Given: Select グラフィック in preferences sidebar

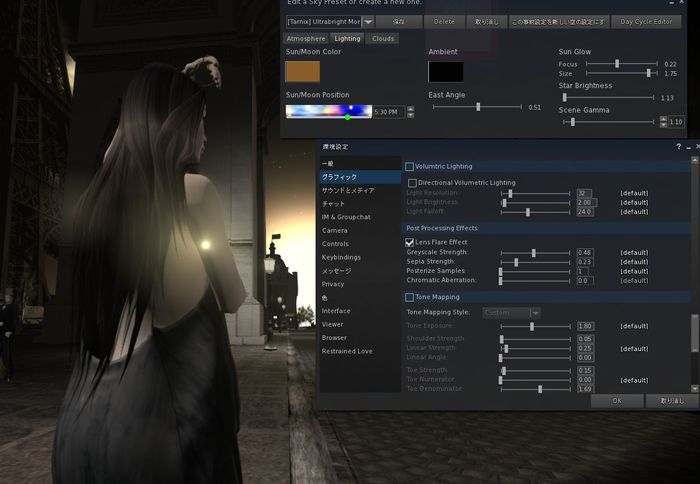Looking at the screenshot, I should point(360,177).
